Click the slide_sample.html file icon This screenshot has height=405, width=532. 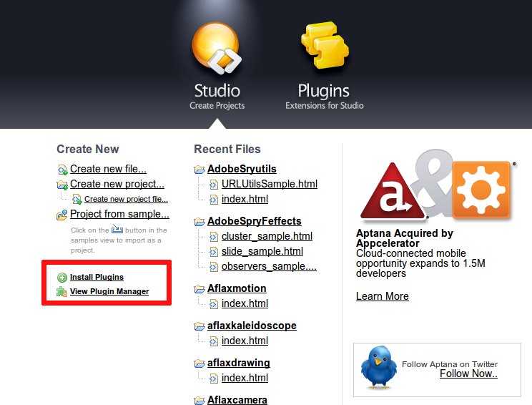[213, 252]
